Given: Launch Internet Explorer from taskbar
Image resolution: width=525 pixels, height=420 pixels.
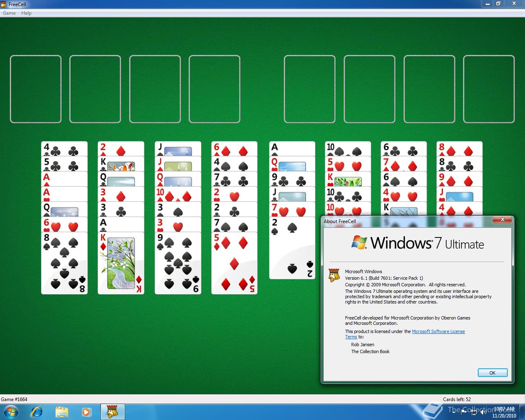Looking at the screenshot, I should (36, 412).
